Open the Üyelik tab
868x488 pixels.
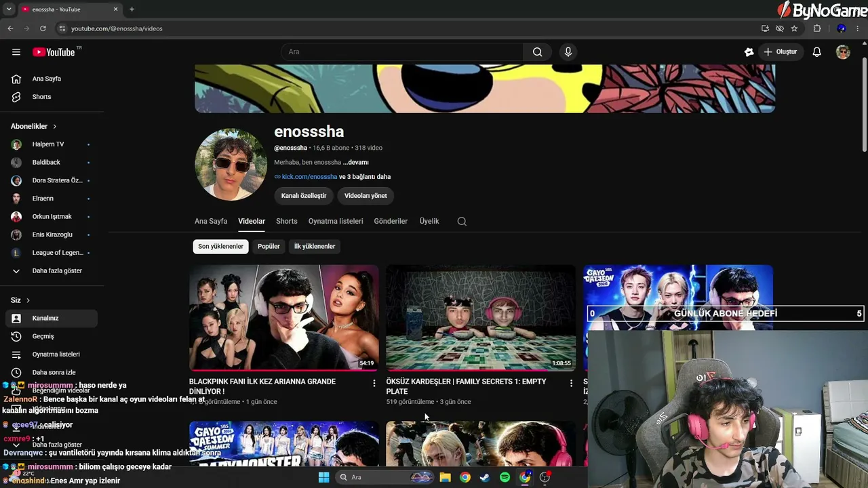tap(429, 222)
